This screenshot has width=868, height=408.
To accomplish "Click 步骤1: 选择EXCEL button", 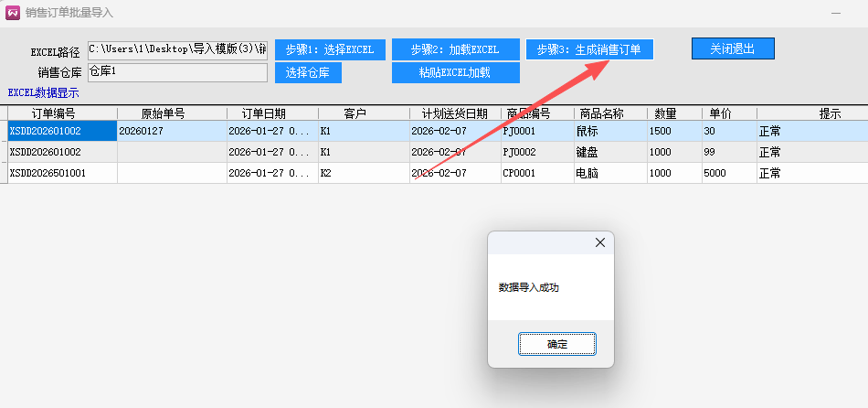I will tap(330, 49).
